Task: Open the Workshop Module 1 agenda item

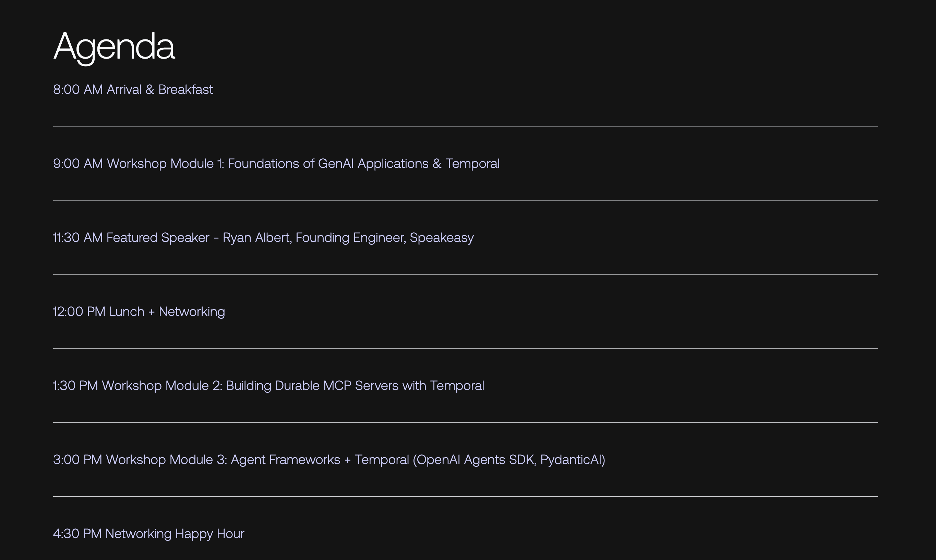Action: [x=276, y=163]
